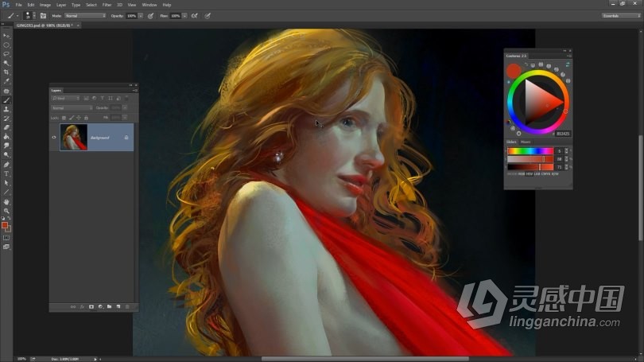Select RGB slider mode in Coolorus
Screen dimensions: 644x362
click(x=522, y=173)
